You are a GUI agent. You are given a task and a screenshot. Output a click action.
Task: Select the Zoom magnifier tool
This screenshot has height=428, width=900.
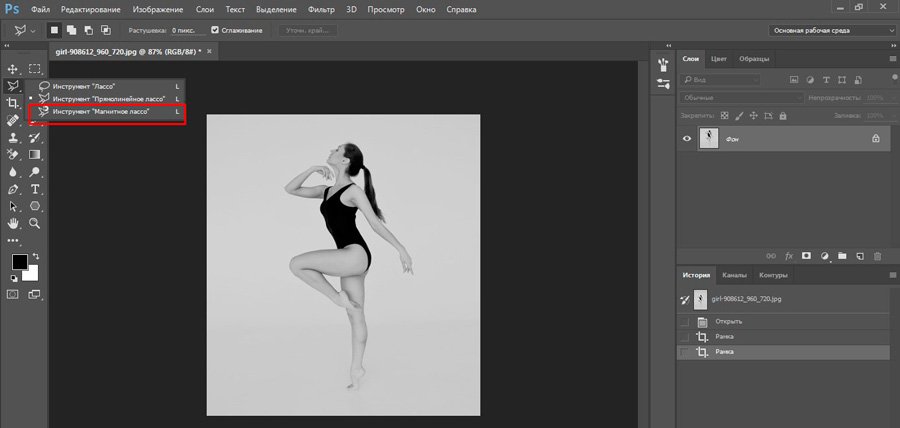click(35, 223)
